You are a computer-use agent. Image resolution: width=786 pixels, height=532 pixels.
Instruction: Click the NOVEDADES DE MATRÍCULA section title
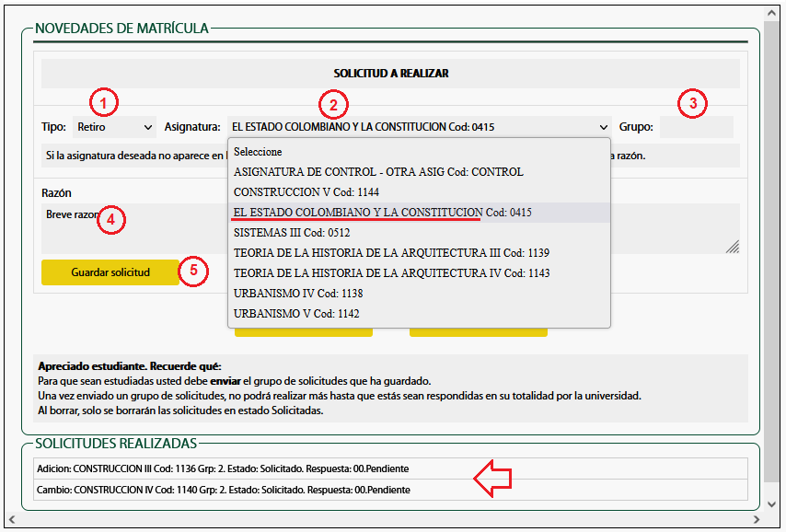click(x=121, y=29)
